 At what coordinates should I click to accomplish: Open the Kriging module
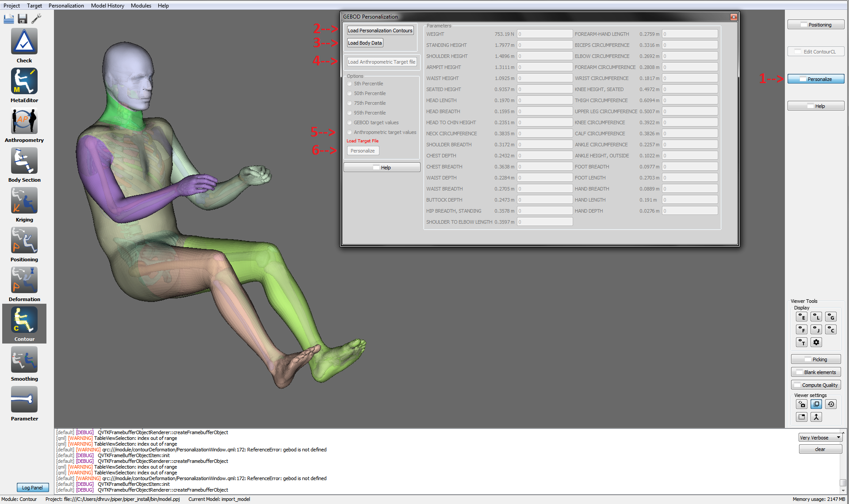(x=24, y=201)
